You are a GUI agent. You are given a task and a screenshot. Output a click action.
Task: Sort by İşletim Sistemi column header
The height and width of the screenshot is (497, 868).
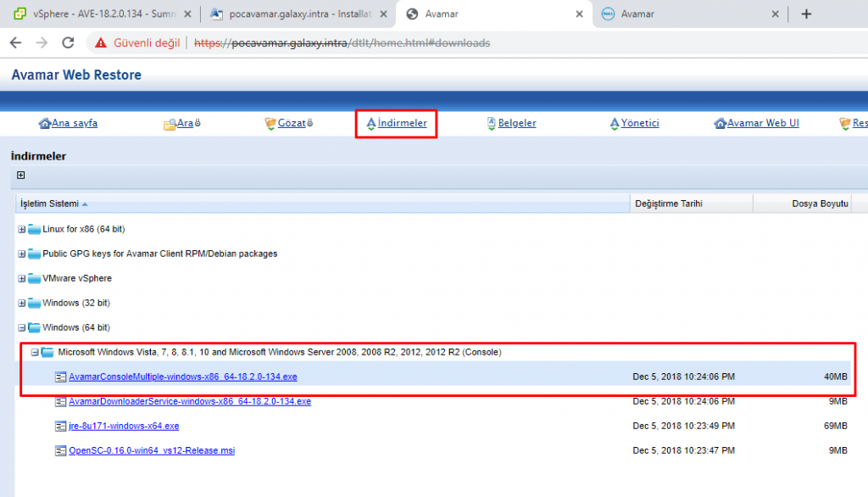coord(323,204)
